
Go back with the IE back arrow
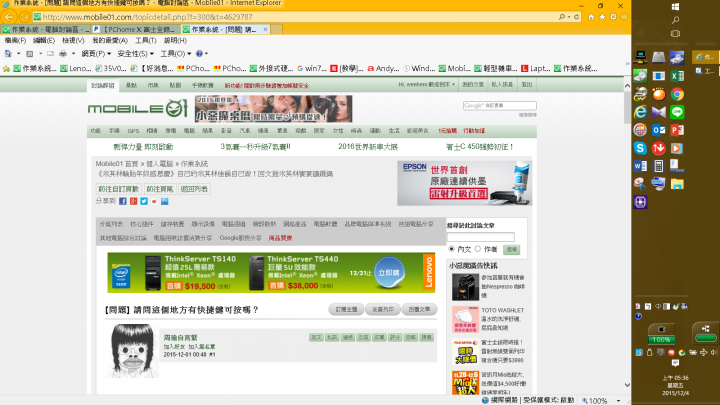click(9, 17)
